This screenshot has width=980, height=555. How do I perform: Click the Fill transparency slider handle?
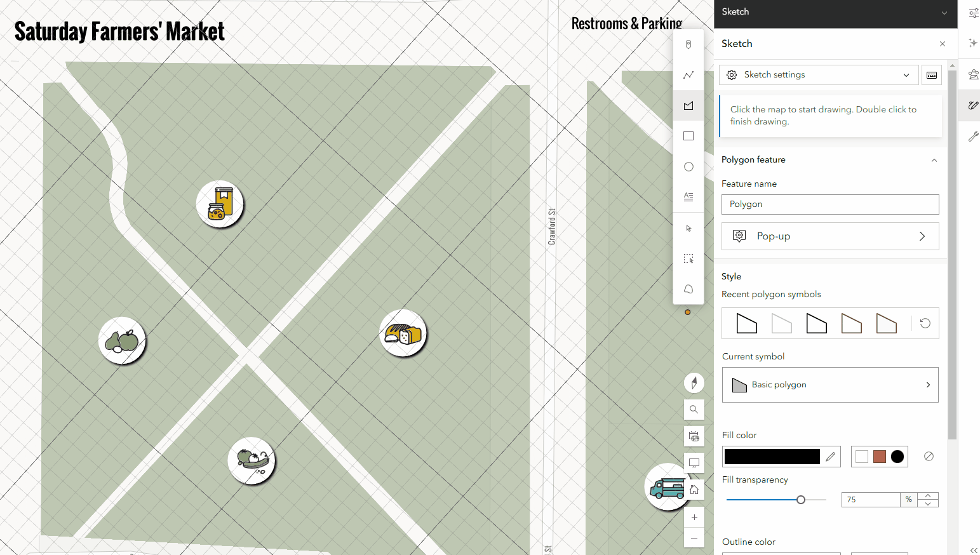[x=801, y=500]
